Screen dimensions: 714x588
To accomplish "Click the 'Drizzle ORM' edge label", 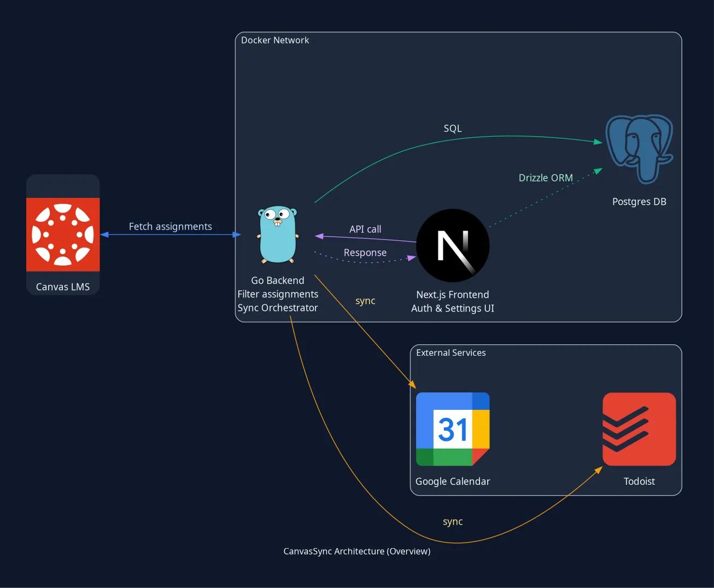I will [546, 178].
